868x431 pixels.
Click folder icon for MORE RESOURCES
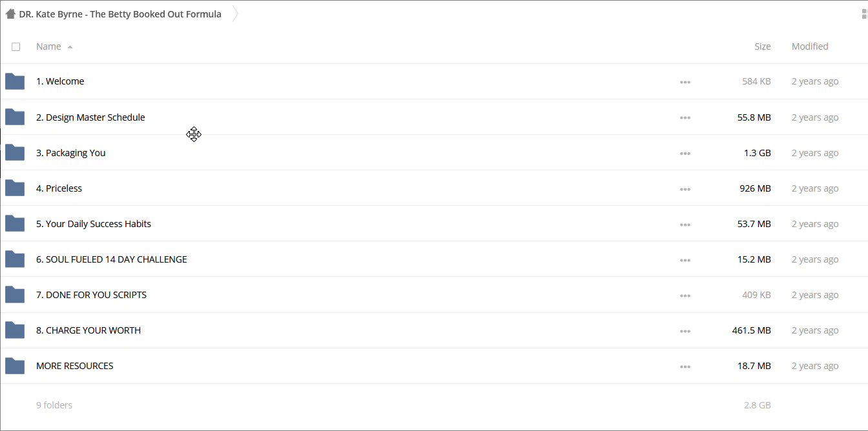pos(15,366)
